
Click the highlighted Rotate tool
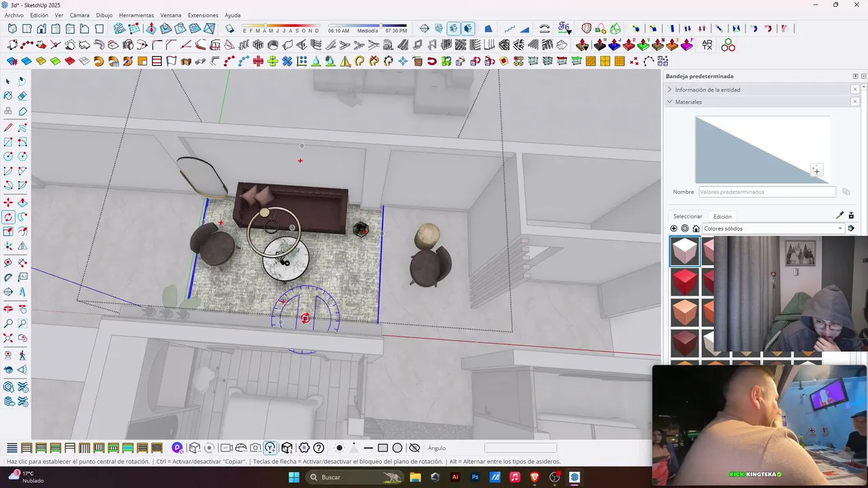click(x=8, y=217)
